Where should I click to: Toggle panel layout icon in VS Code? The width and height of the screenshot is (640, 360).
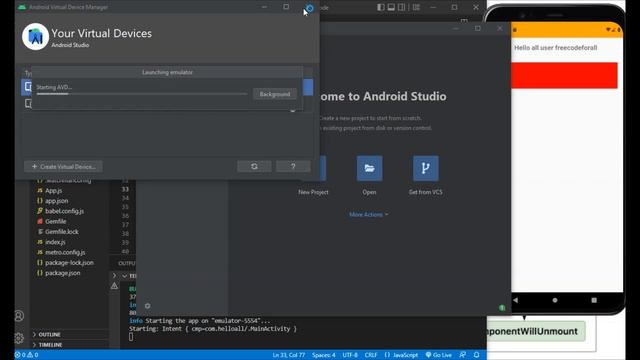[391, 7]
